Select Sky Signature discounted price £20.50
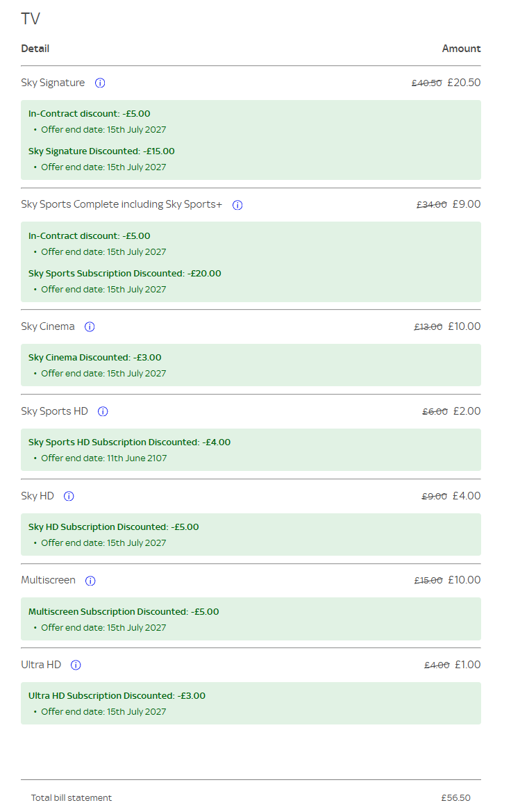The width and height of the screenshot is (511, 812). [464, 83]
